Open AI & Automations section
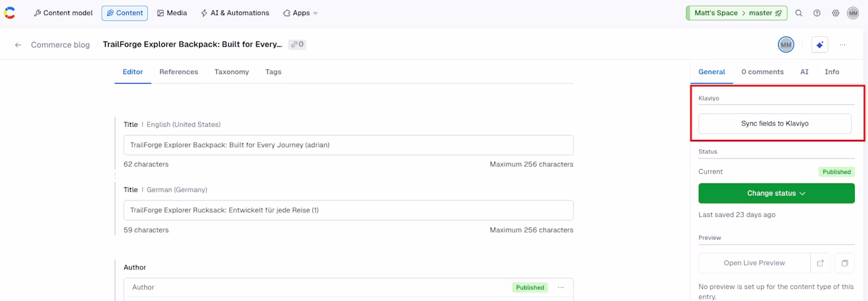This screenshot has height=301, width=868. tap(235, 13)
